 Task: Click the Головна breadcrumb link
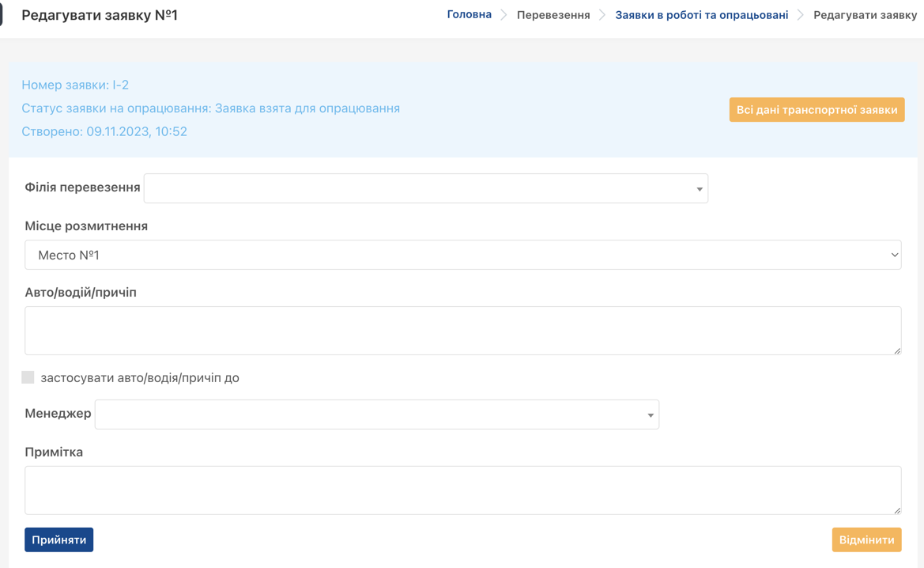coord(469,15)
